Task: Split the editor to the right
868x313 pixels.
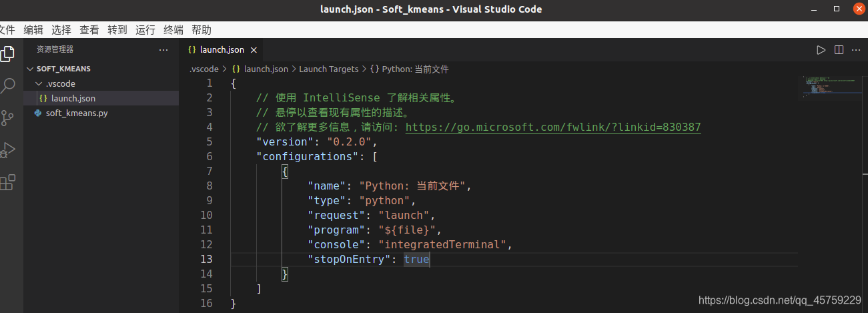Action: 839,50
